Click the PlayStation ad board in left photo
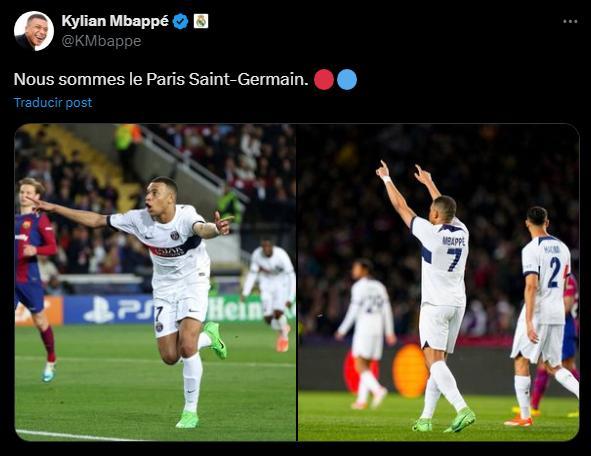Screen dimensions: 591x456 point(109,310)
